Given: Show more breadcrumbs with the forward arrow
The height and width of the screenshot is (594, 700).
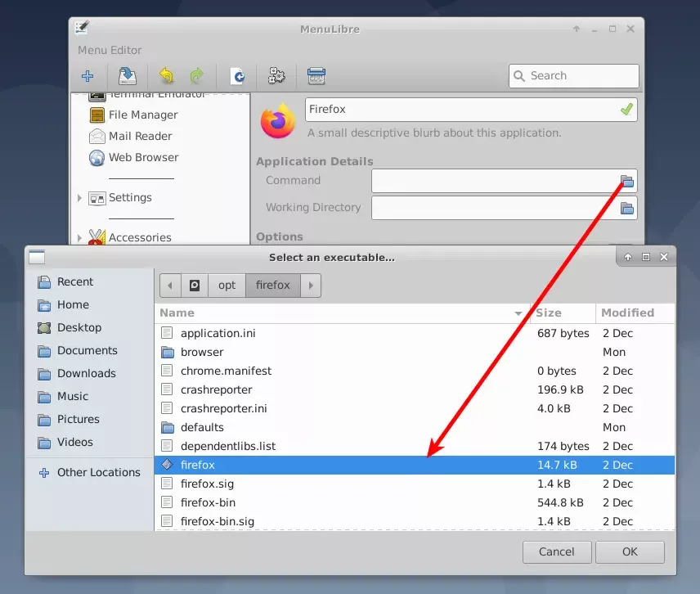Looking at the screenshot, I should (x=310, y=285).
